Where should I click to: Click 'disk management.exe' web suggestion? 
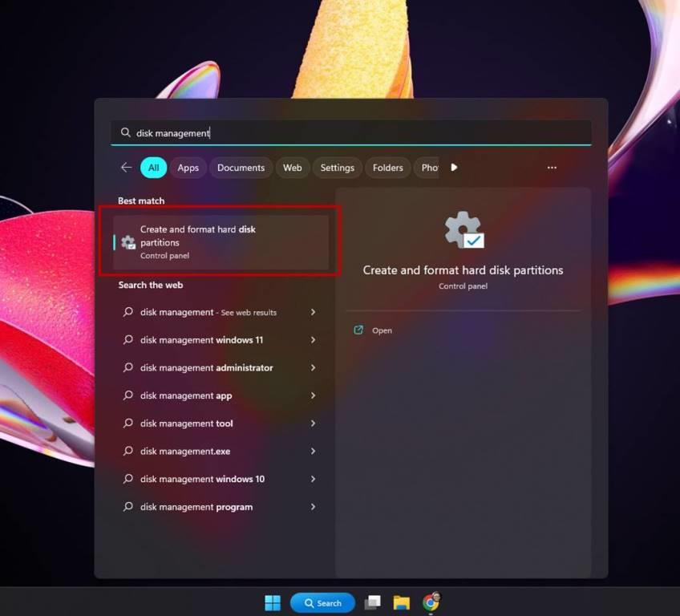coord(185,451)
